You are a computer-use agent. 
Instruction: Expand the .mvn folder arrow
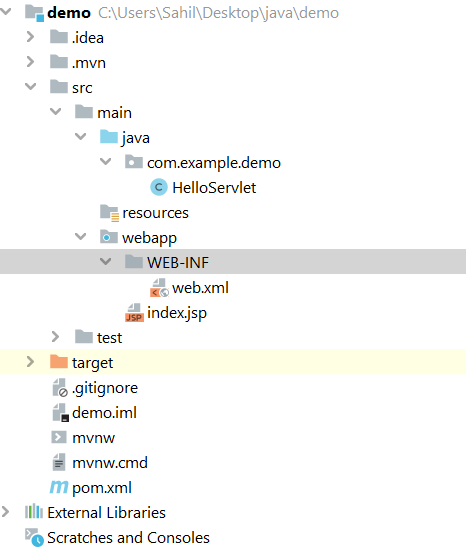tap(31, 62)
